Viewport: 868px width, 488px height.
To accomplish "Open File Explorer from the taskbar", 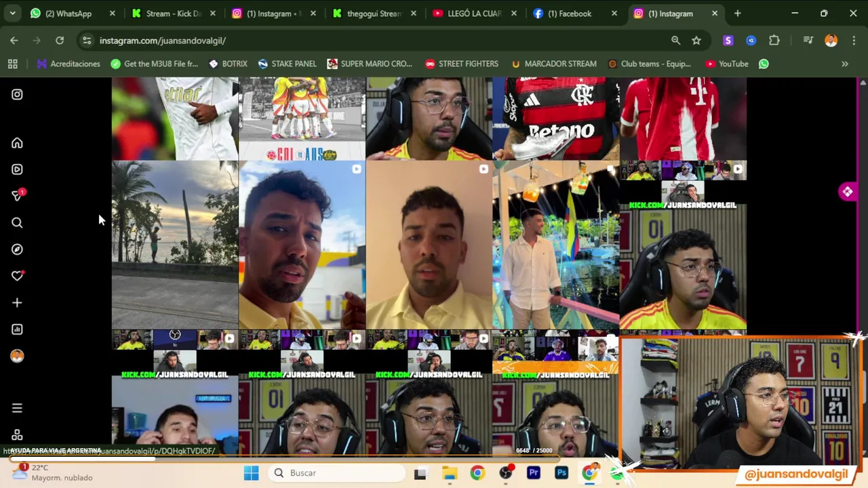I will 450,473.
